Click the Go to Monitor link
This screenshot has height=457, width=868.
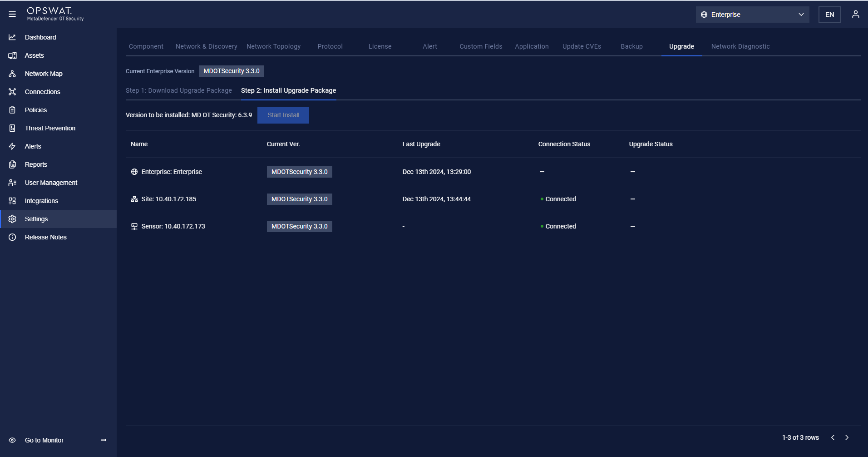pyautogui.click(x=44, y=440)
